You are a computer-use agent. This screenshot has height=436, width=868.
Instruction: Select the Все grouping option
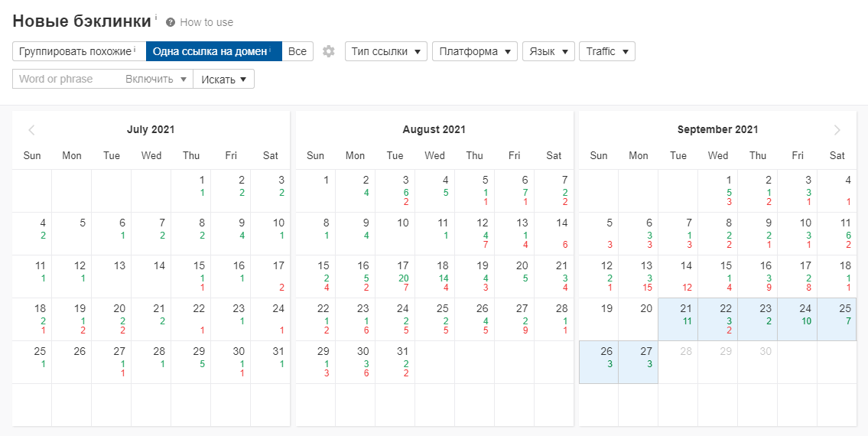(x=297, y=51)
